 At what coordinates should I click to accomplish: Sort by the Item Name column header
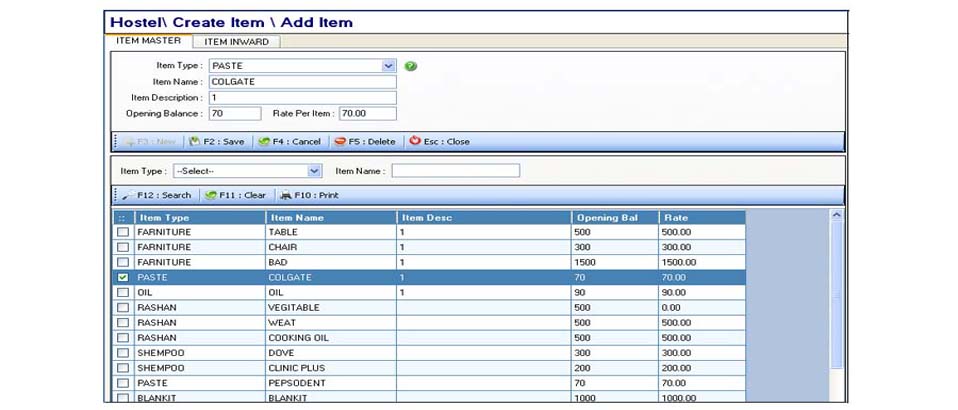pyautogui.click(x=331, y=218)
